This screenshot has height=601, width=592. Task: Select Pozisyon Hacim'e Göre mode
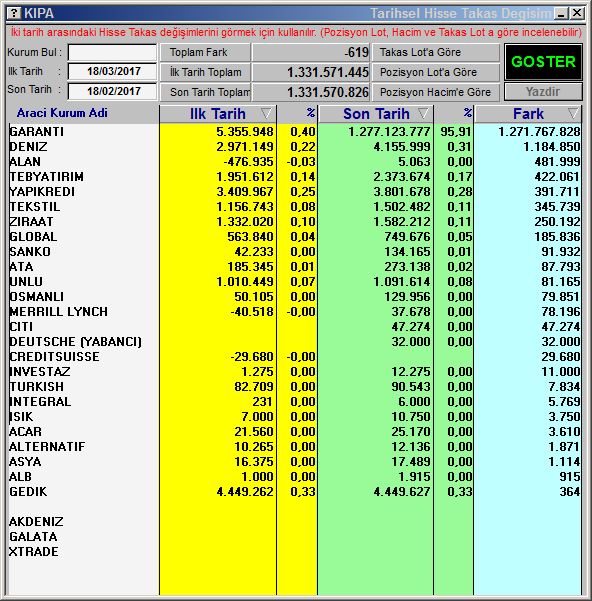coord(436,92)
